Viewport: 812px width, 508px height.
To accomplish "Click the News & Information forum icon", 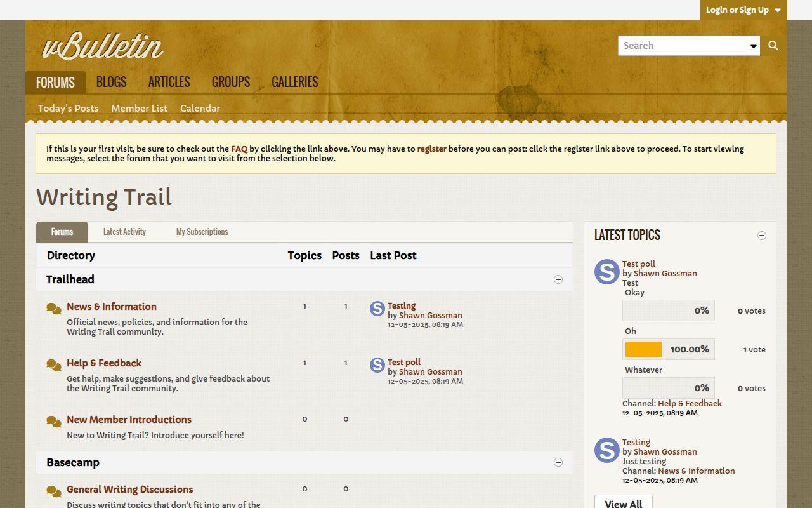I will click(54, 309).
